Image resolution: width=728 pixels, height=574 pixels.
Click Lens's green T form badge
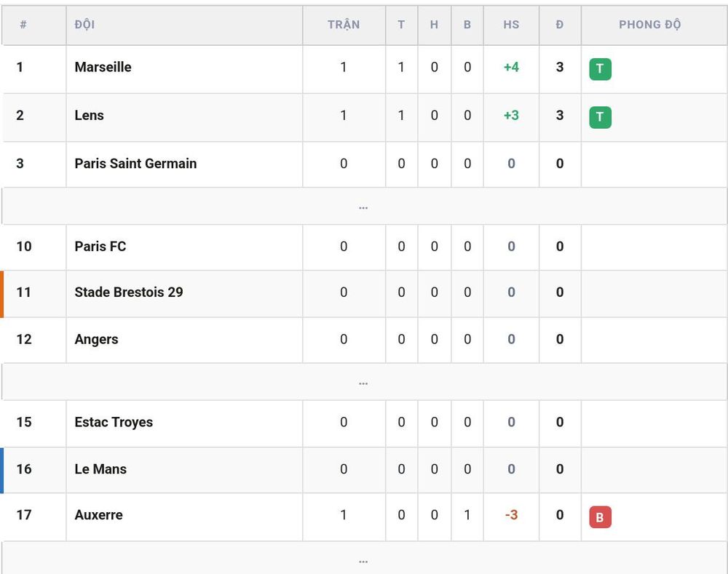(600, 117)
